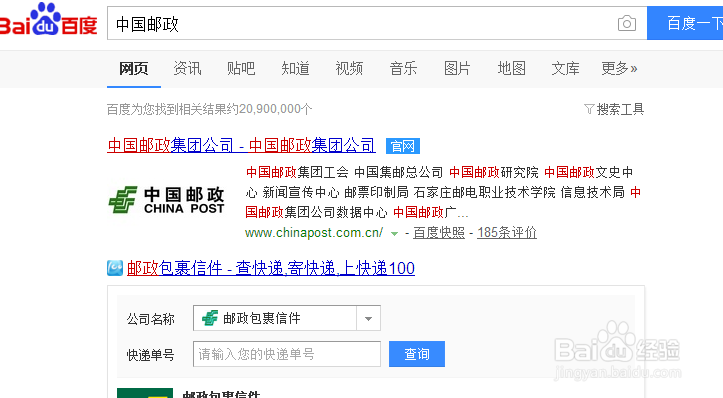Click the result count text 20,900,000个
This screenshot has width=723, height=398.
[x=276, y=109]
